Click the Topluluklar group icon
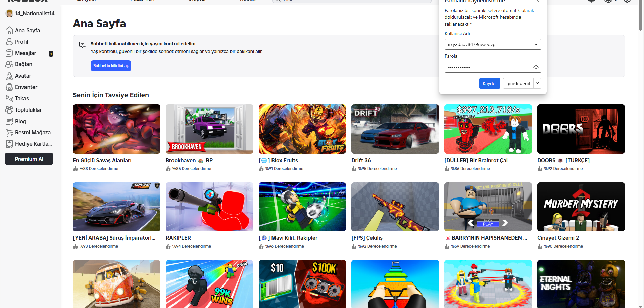The height and width of the screenshot is (308, 644). coord(9,110)
